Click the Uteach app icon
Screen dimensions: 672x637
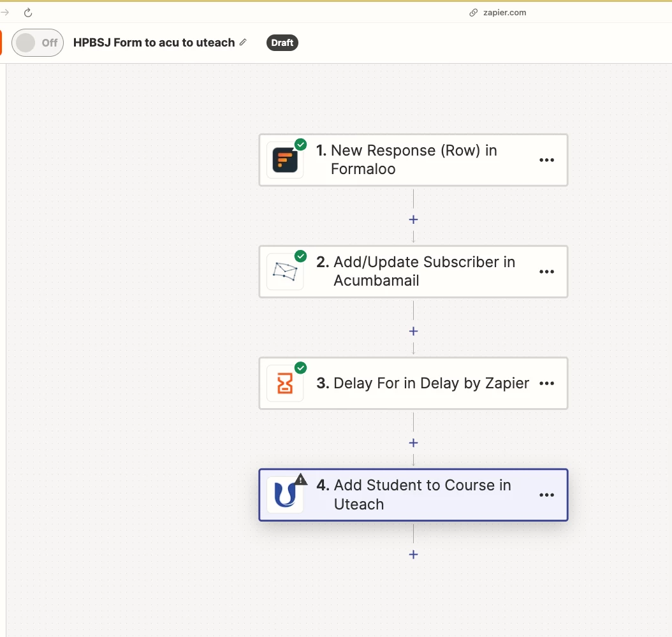pos(285,495)
